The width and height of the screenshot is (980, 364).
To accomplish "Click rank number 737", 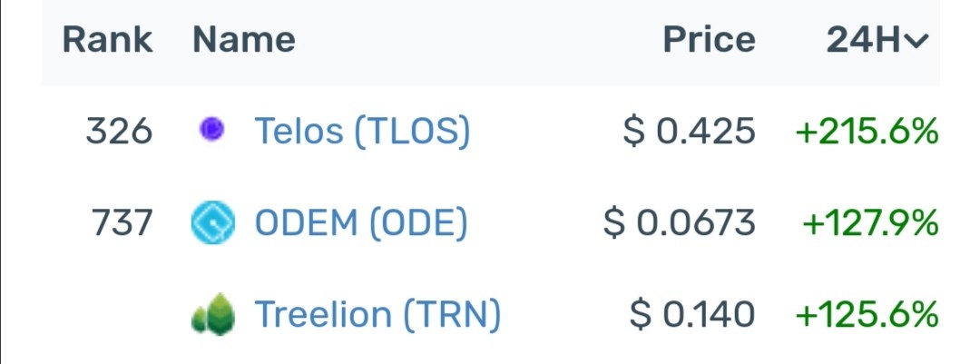I will [x=122, y=223].
